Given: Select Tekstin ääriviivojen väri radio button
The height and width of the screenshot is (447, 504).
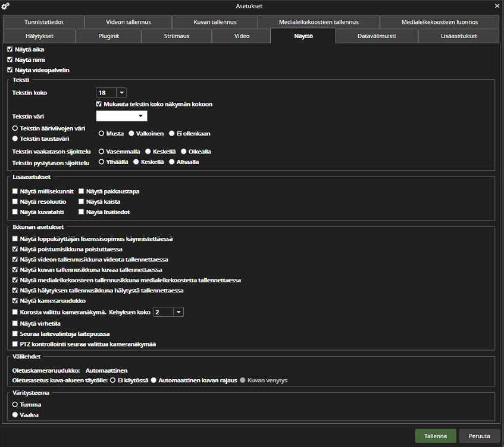Looking at the screenshot, I should pos(15,128).
